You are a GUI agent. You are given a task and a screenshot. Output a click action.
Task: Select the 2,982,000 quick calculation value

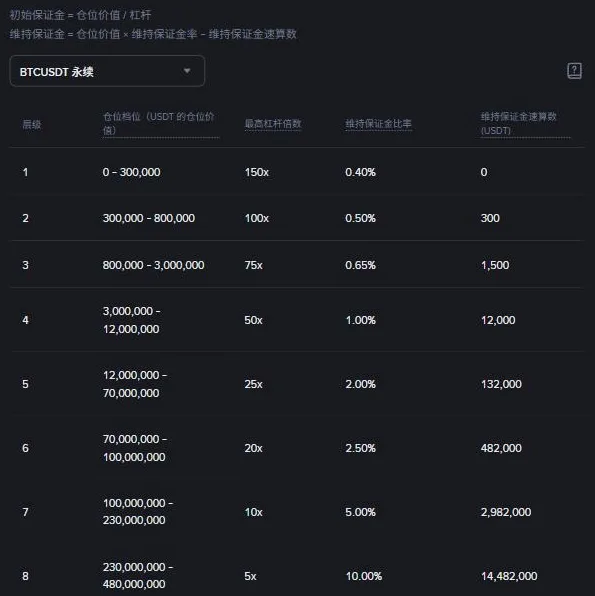coord(506,512)
